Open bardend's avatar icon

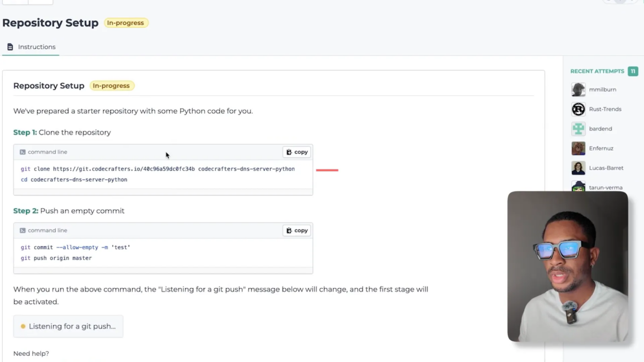pos(578,129)
